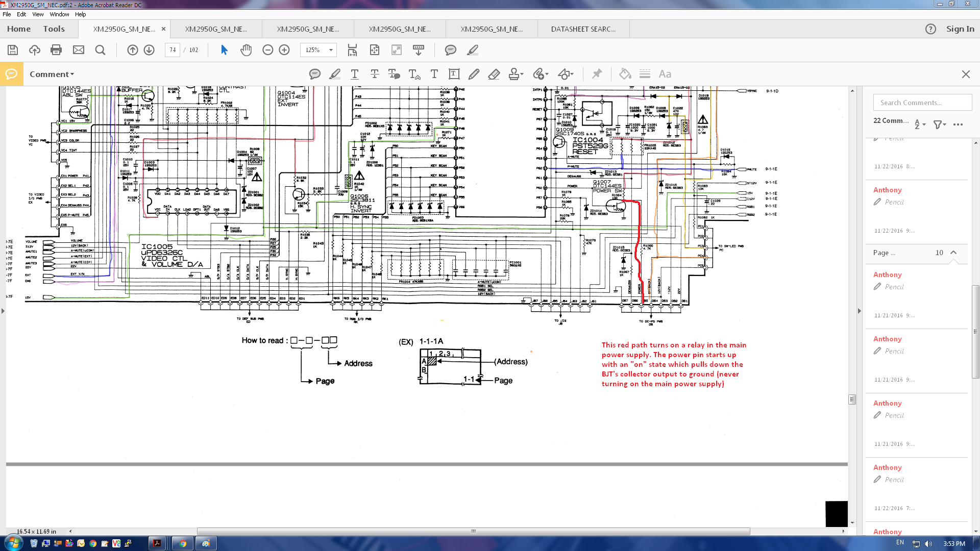Click the read mode toolbar icon
The width and height of the screenshot is (980, 551).
(x=419, y=50)
